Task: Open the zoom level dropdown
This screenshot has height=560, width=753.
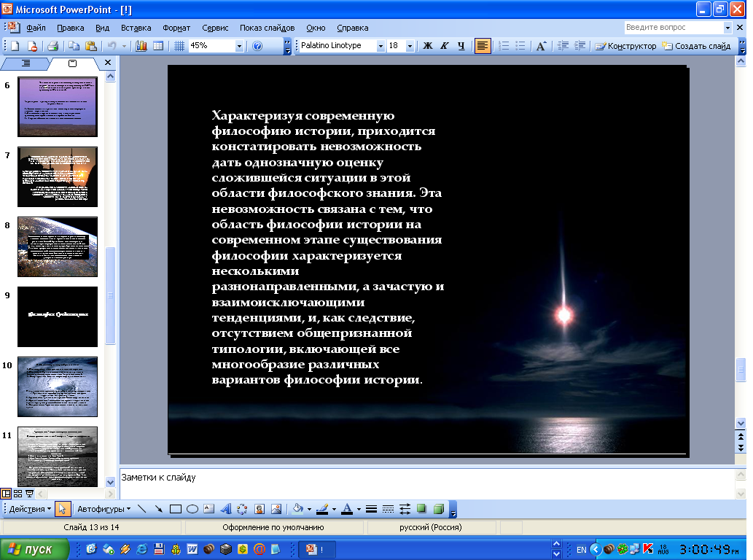Action: click(x=241, y=46)
